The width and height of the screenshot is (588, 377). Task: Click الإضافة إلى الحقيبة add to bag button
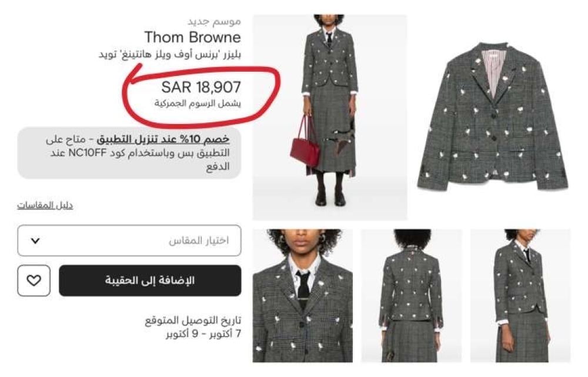click(x=150, y=281)
